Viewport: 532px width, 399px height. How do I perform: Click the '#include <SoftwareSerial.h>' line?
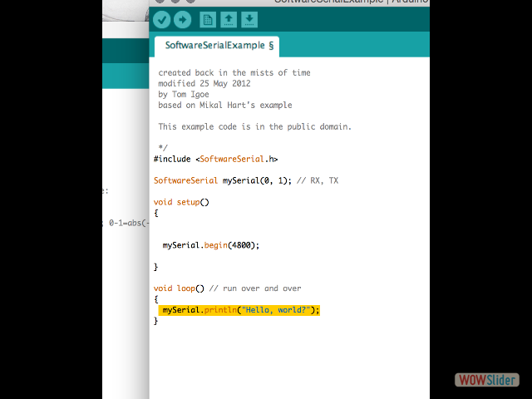coord(216,159)
